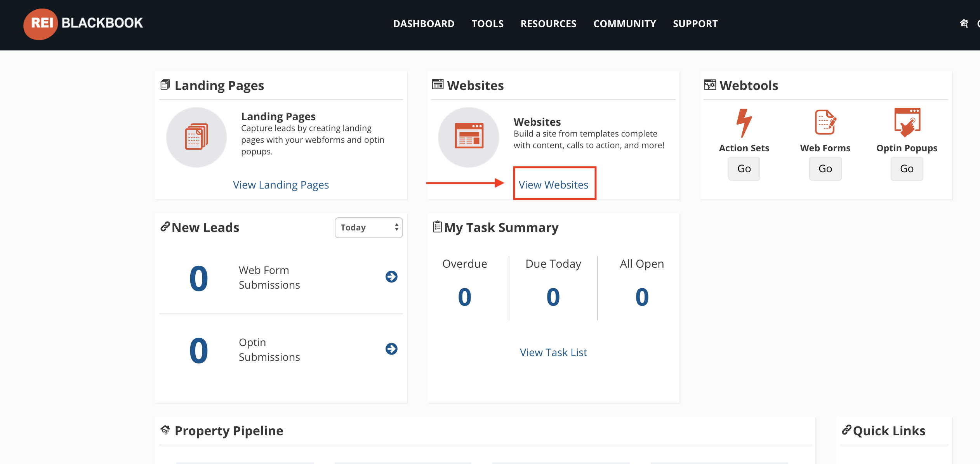Screen dimensions: 980x464
Task: Open Optin Submissions arrow icon
Action: (391, 349)
